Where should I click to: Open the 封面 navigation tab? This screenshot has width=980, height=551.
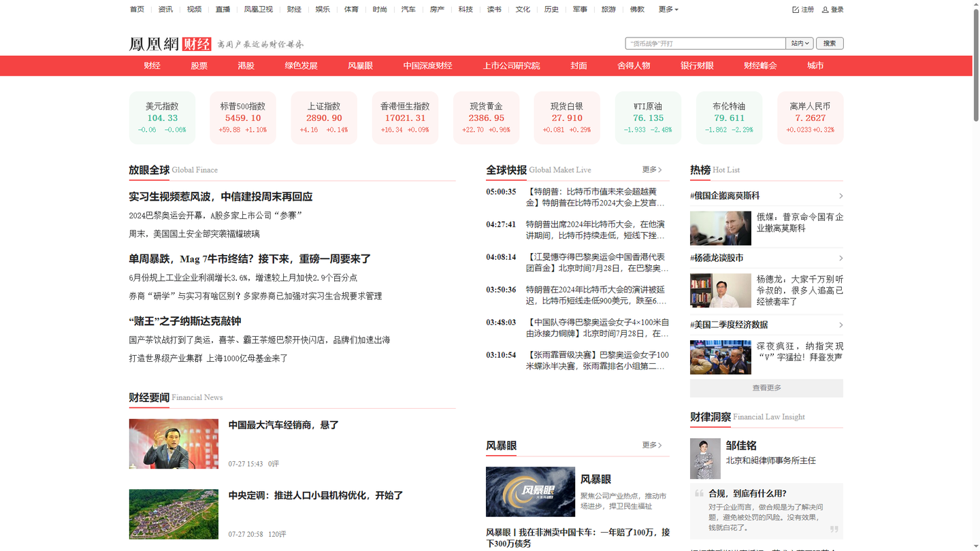click(578, 66)
